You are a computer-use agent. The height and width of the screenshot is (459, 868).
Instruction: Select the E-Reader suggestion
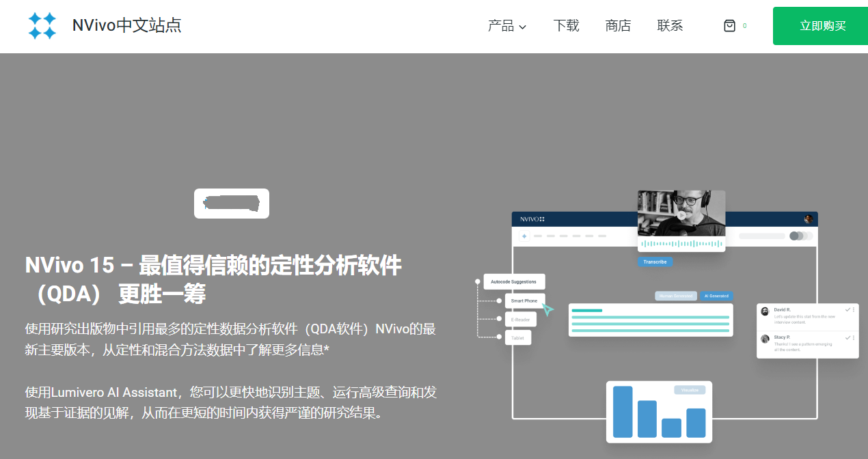521,319
